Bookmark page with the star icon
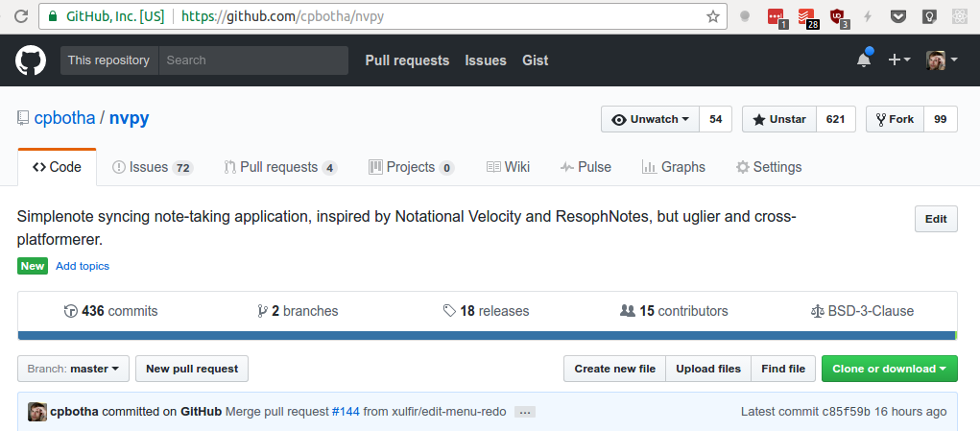980x431 pixels. point(713,16)
